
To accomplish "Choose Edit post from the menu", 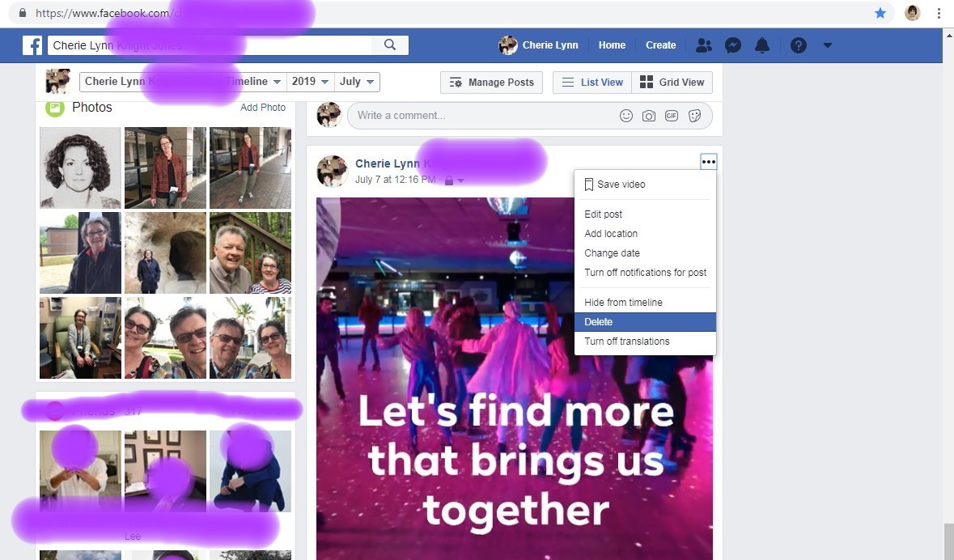I will 645,214.
